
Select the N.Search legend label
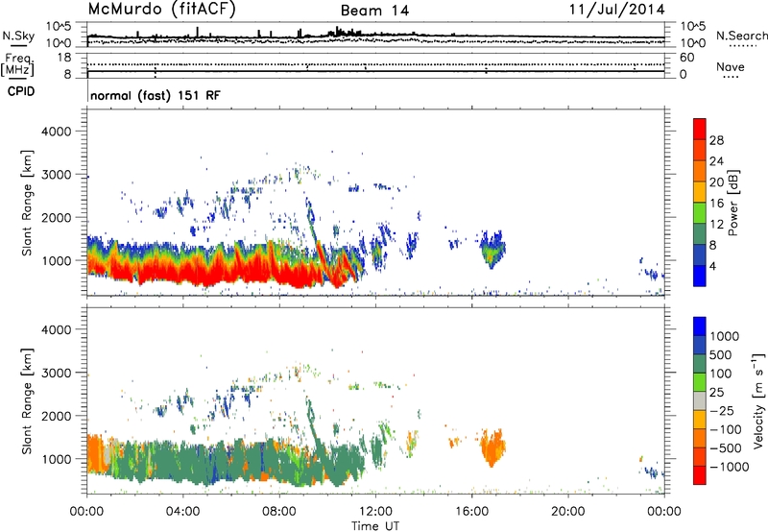pos(741,36)
